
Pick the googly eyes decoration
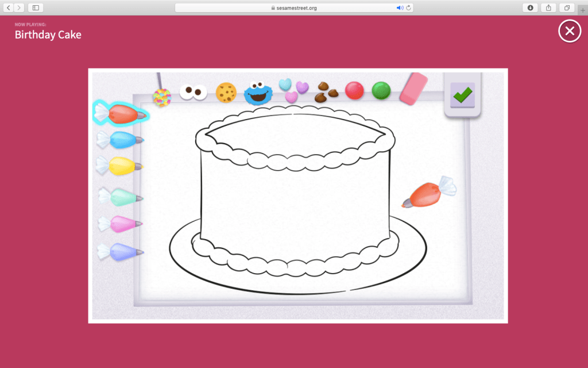point(194,92)
